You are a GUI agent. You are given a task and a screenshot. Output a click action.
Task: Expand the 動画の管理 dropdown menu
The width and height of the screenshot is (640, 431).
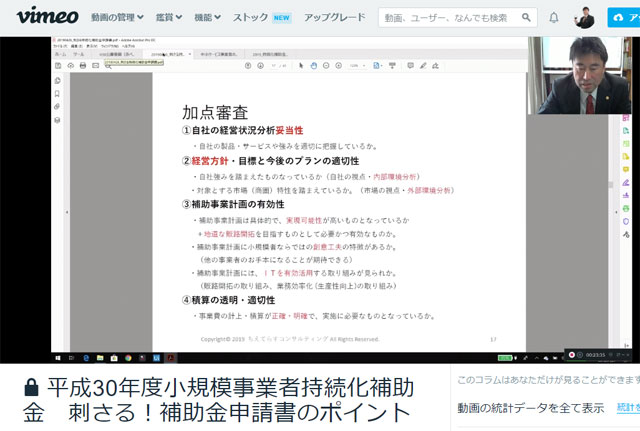[113, 18]
